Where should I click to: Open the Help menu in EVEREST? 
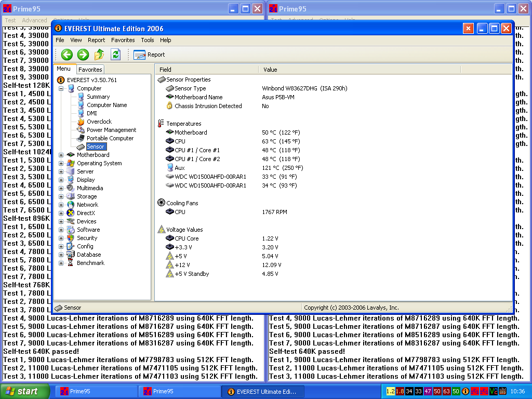[x=166, y=40]
